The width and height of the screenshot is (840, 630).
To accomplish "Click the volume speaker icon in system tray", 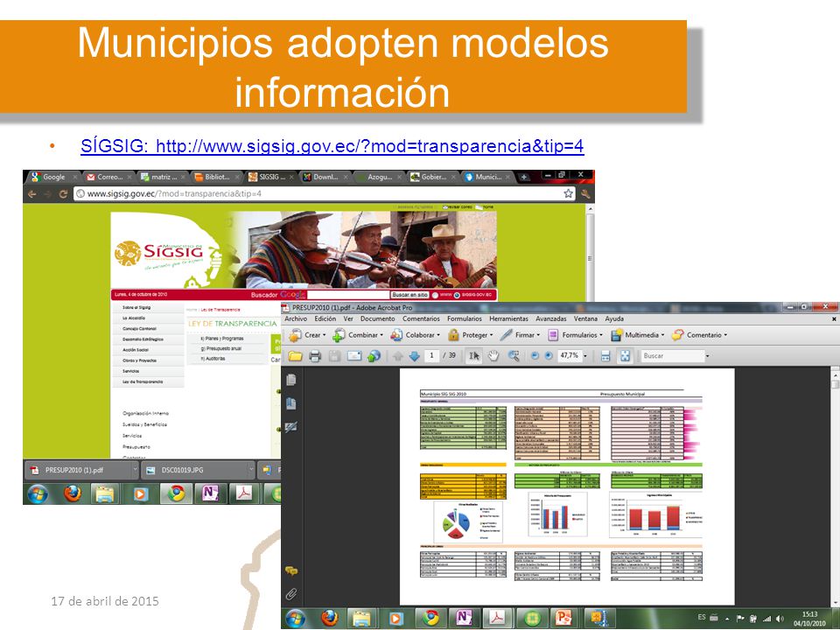I will 780,619.
